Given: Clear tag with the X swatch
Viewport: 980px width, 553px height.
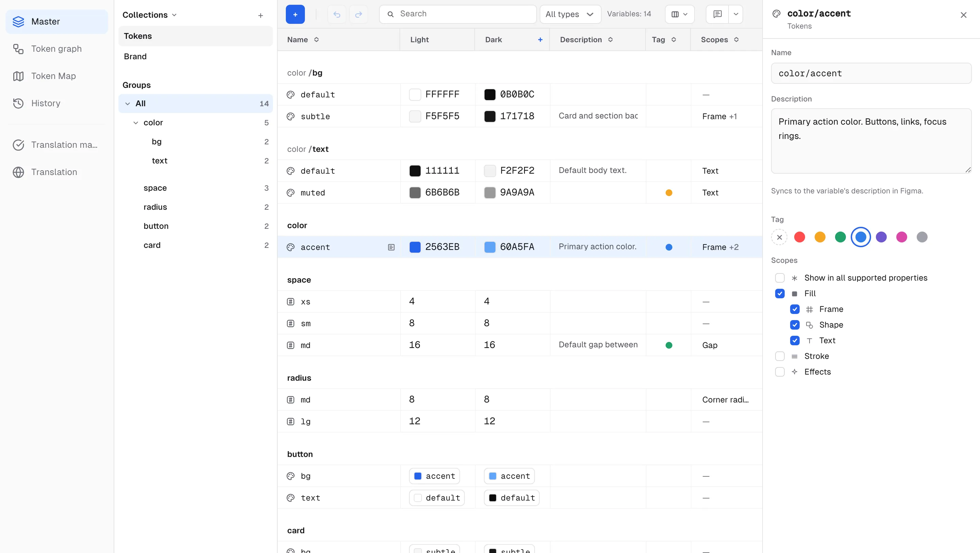Looking at the screenshot, I should point(779,237).
